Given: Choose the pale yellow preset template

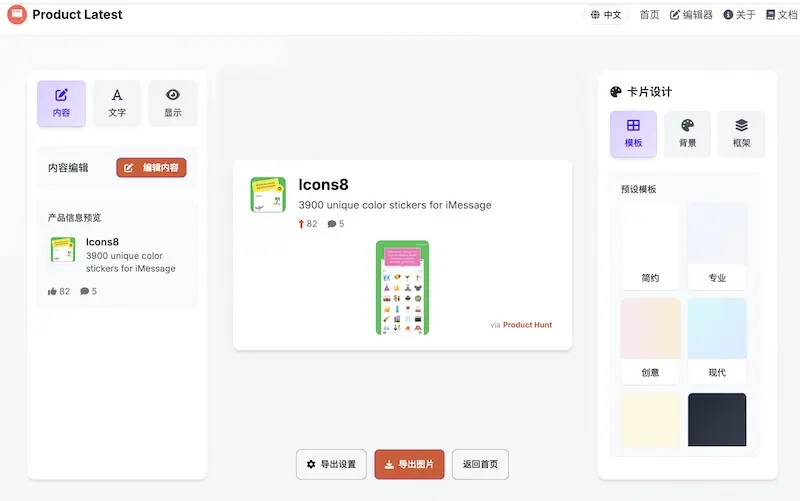Looking at the screenshot, I should click(x=650, y=419).
